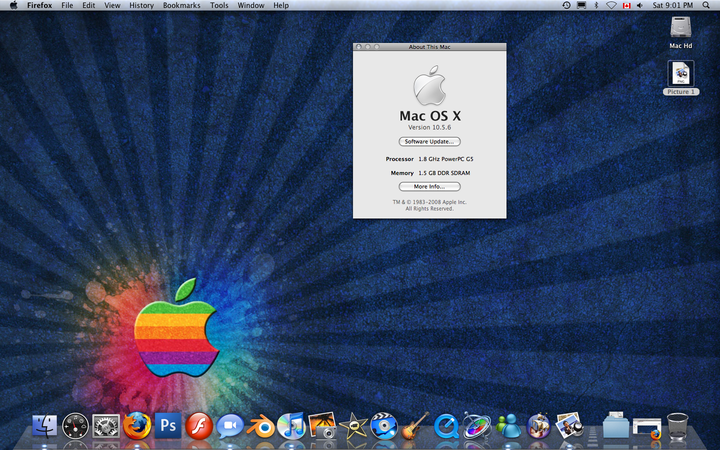The width and height of the screenshot is (720, 450).
Task: Click "1.8 GHz PowerPC G5" processor value
Action: 445,159
